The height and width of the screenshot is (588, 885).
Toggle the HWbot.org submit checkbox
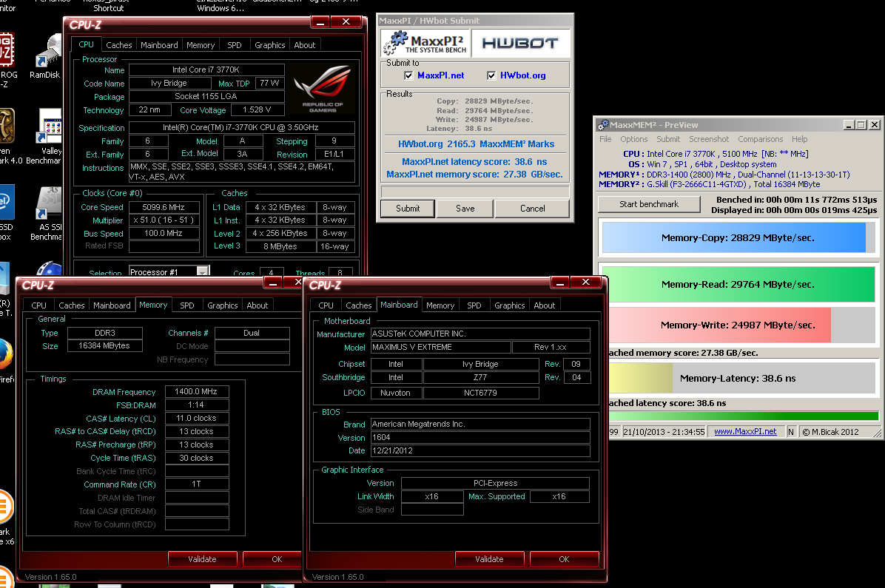pos(491,75)
